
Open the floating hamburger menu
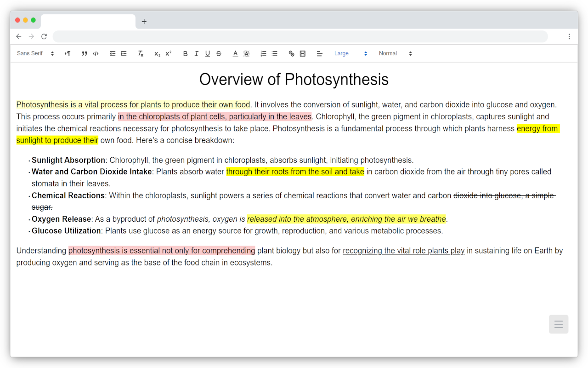pos(559,324)
